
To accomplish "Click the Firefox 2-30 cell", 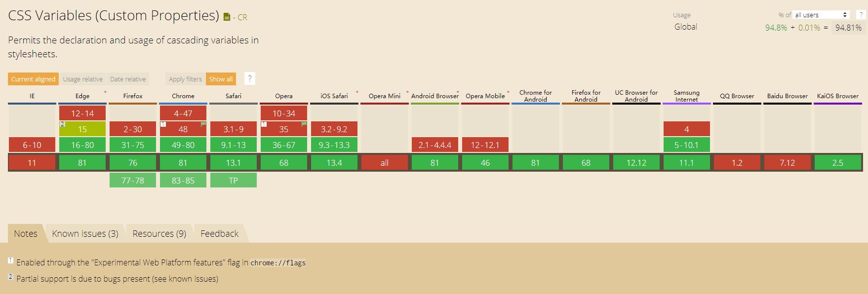I will coord(133,129).
